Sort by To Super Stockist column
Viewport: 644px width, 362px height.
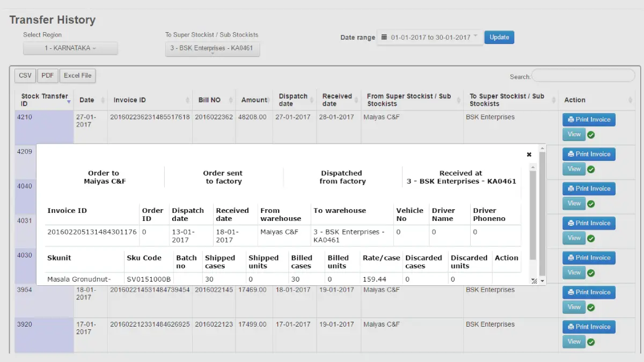pyautogui.click(x=511, y=100)
